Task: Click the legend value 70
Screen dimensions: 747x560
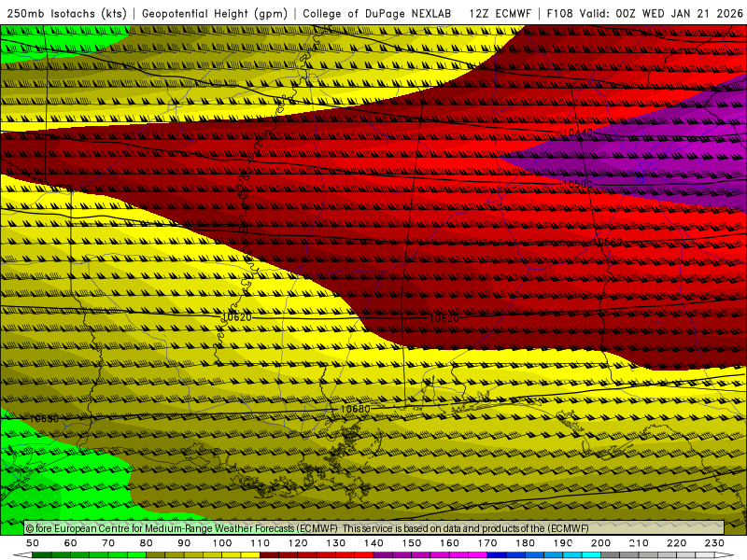Action: pos(108,543)
